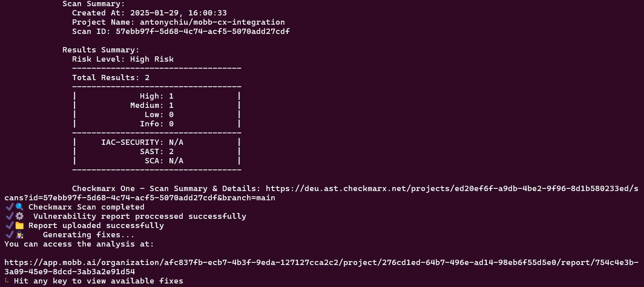Click the SAST results count row
Viewport: 644px width, 287px height.
click(x=156, y=151)
